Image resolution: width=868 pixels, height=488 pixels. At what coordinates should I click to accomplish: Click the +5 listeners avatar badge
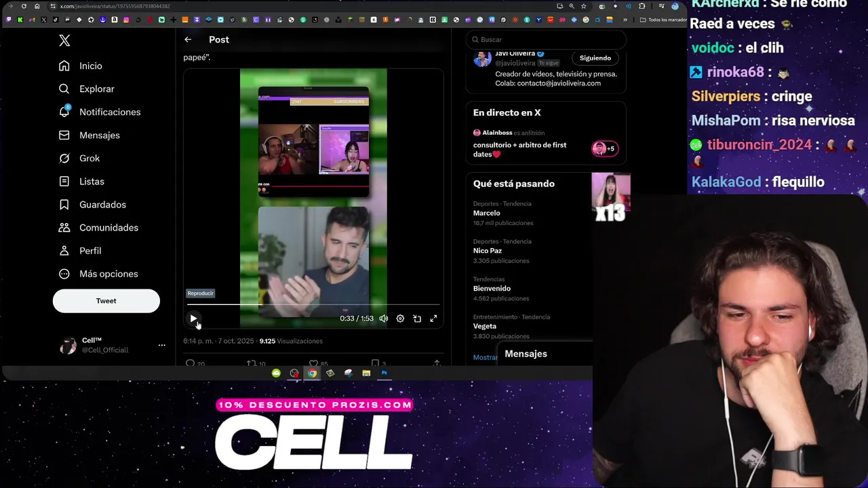pyautogui.click(x=605, y=148)
